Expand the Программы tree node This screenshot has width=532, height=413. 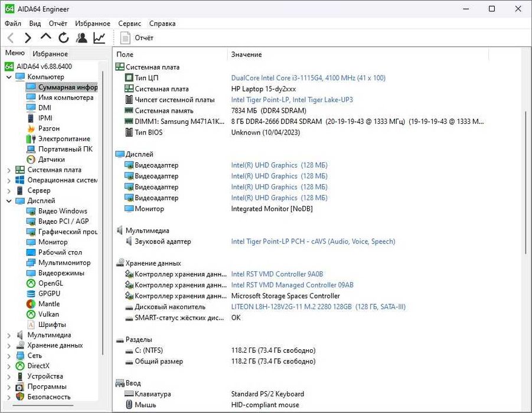click(x=9, y=386)
